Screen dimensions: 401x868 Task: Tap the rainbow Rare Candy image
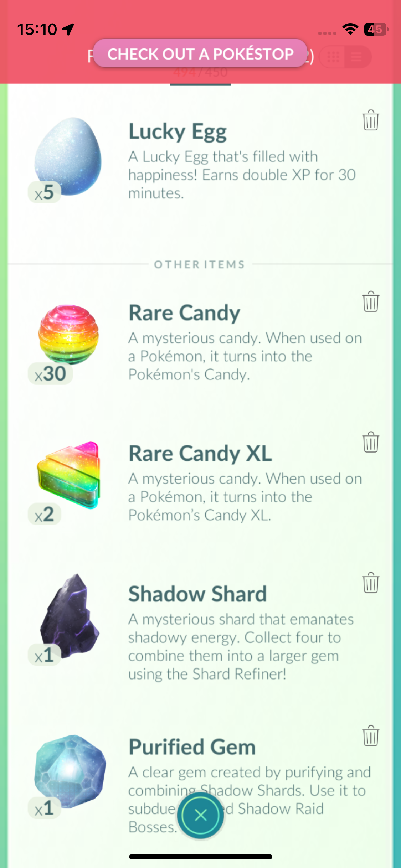click(x=68, y=334)
